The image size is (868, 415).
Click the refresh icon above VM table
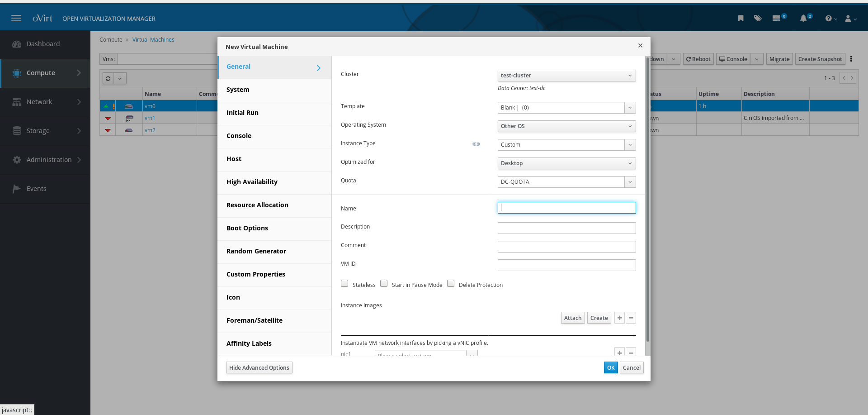point(108,78)
